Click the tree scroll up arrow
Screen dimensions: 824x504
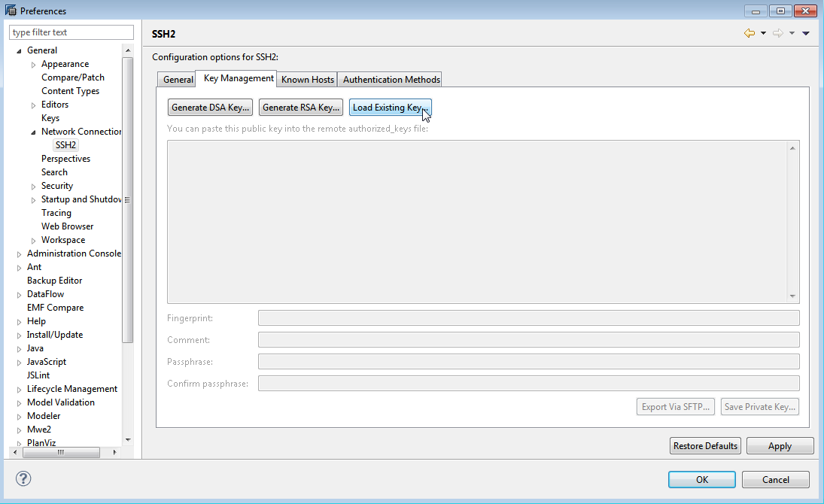pos(128,50)
